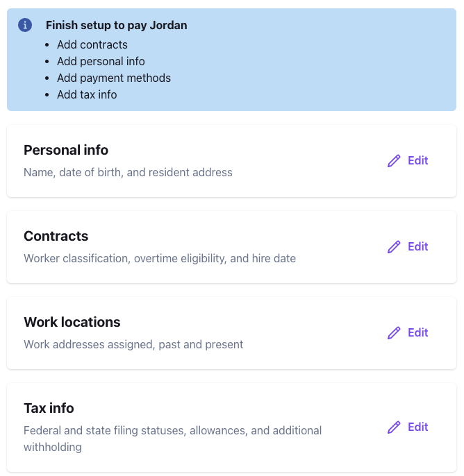Click the 'Name, date of birth' description text
Image resolution: width=464 pixels, height=476 pixels.
pos(128,172)
